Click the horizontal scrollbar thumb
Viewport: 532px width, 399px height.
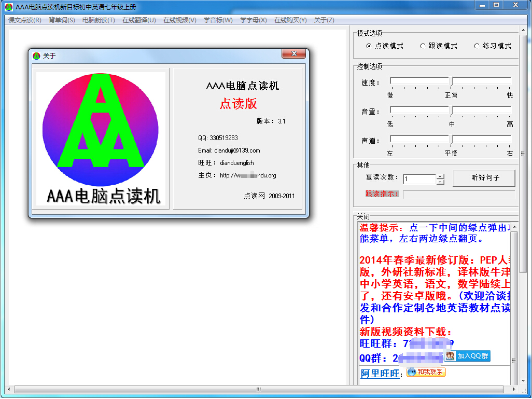[259, 389]
